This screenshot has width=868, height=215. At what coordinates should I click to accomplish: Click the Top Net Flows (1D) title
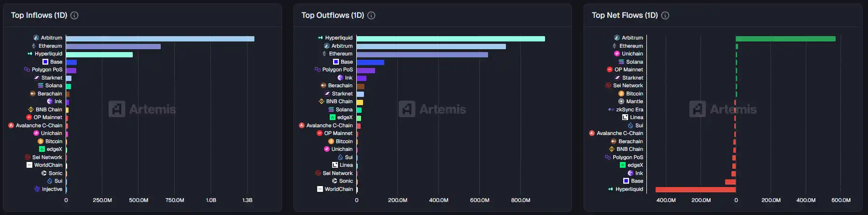tap(625, 15)
